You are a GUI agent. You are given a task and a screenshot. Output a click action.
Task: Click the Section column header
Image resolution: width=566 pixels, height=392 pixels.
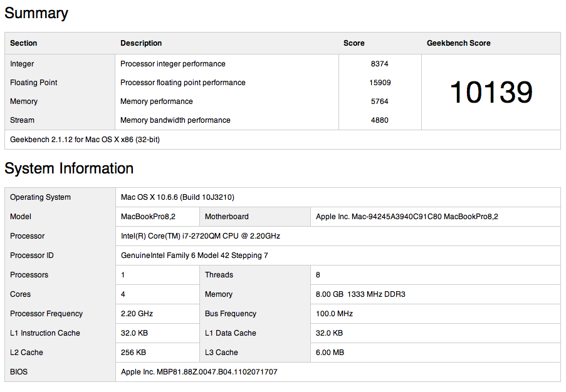(23, 43)
